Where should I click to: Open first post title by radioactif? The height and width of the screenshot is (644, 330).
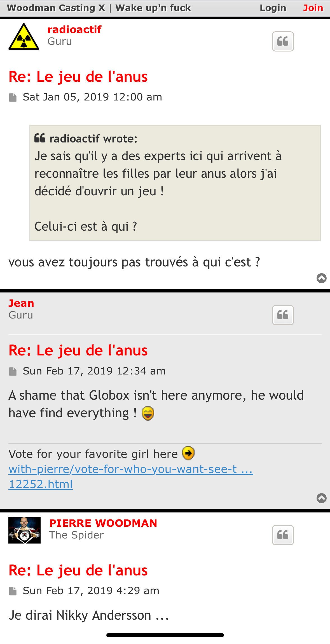coord(78,77)
